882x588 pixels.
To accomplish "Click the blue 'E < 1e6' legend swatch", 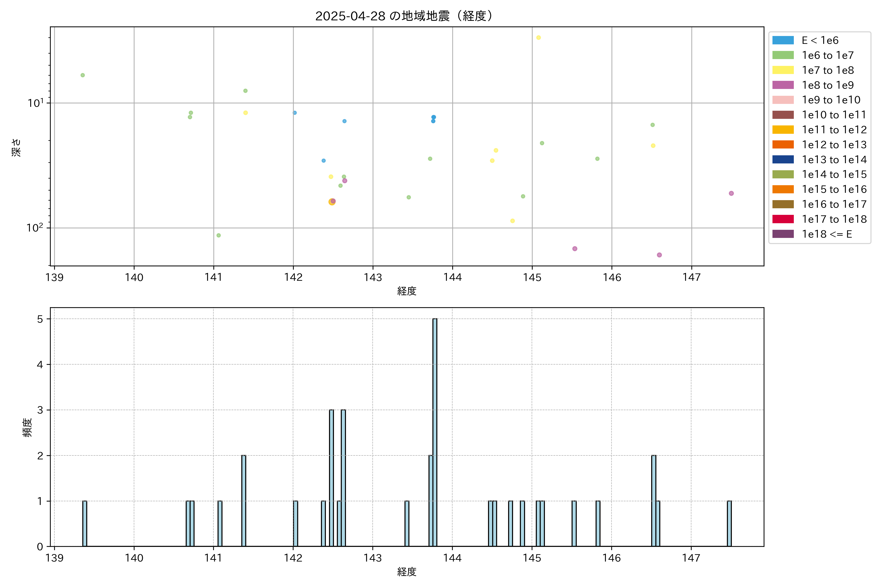I will [783, 40].
